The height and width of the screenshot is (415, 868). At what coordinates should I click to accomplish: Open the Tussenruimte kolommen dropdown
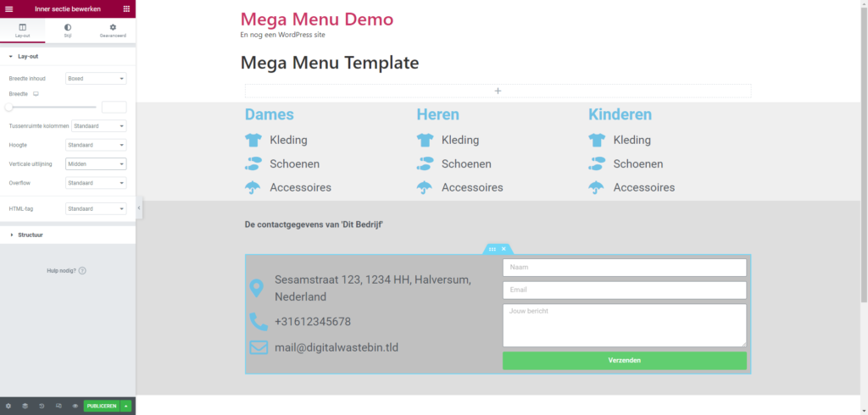coord(98,126)
